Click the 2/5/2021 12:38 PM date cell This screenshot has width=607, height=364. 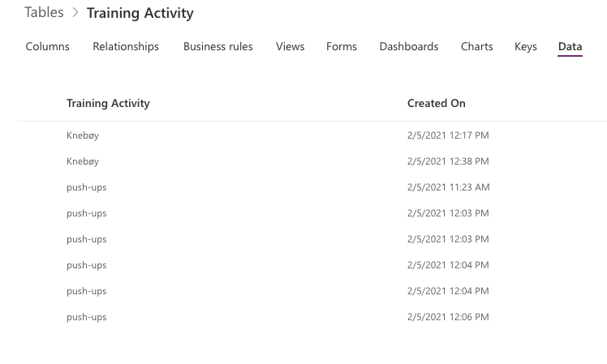pyautogui.click(x=448, y=161)
